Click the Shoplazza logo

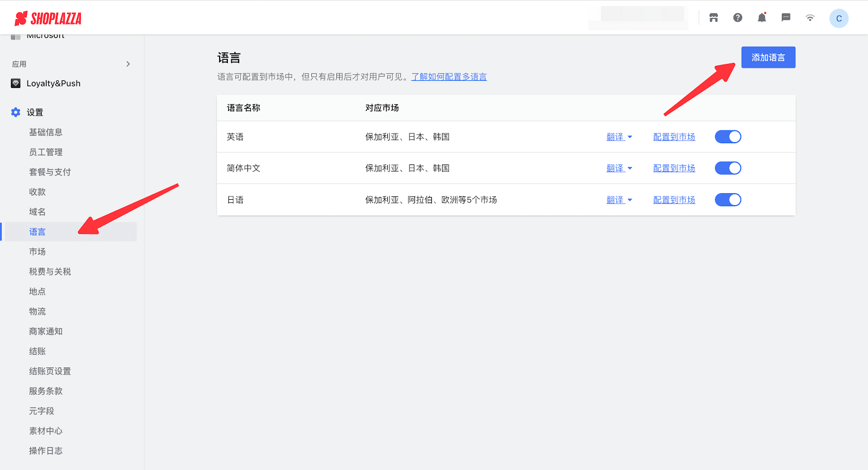point(48,18)
